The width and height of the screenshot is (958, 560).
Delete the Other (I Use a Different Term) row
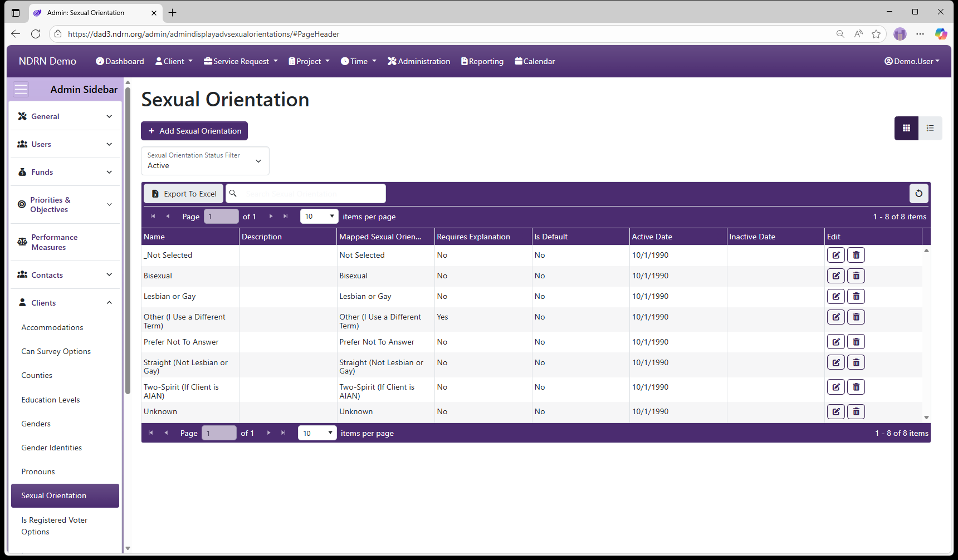(856, 317)
